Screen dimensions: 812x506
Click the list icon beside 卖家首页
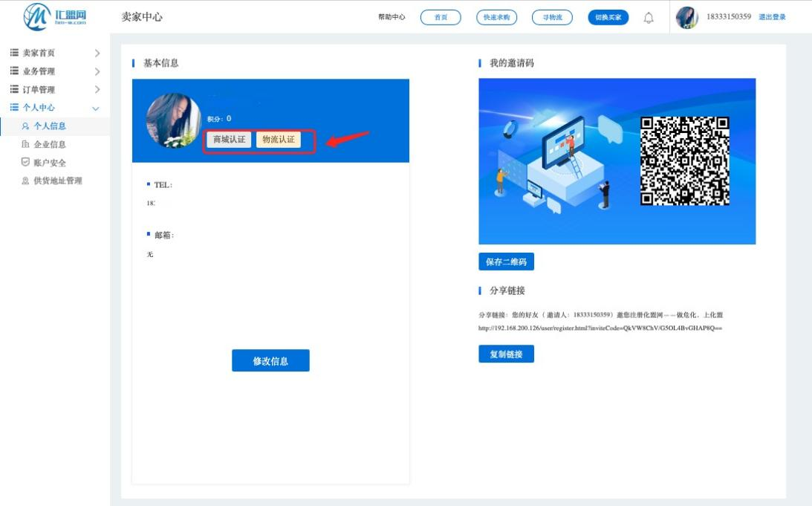(x=15, y=53)
